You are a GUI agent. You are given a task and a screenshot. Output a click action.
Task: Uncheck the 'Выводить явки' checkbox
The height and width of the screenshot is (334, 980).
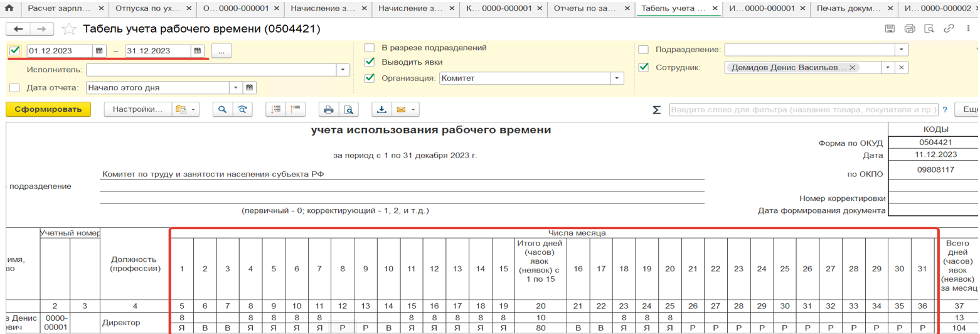[370, 62]
